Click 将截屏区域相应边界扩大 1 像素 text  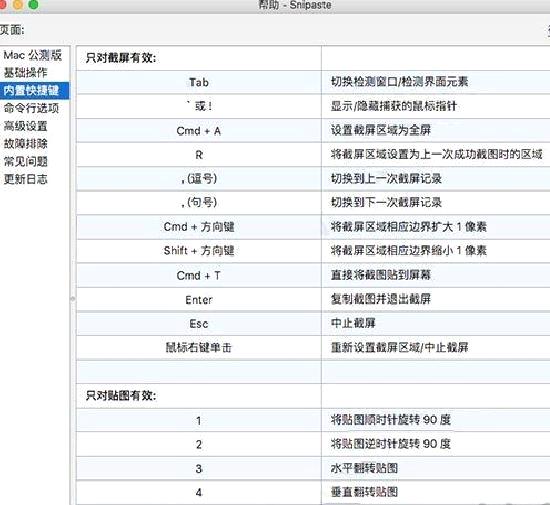coord(409,227)
